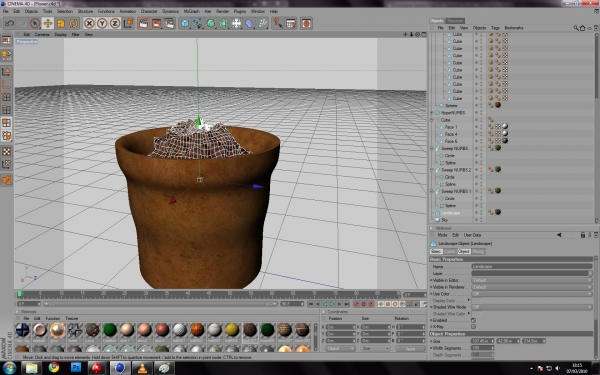600x375 pixels.
Task: Collapse the Sweep NURBS.1 tree node
Action: click(432, 191)
